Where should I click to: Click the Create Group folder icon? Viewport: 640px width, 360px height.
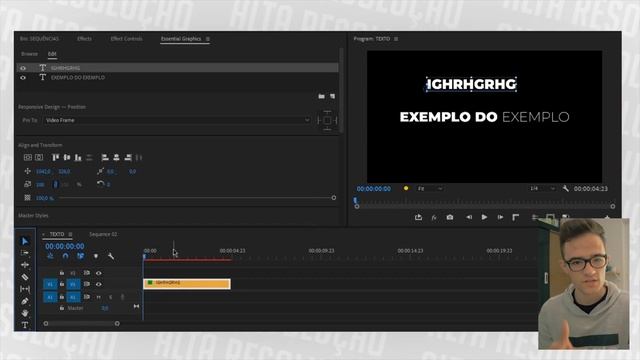point(322,96)
